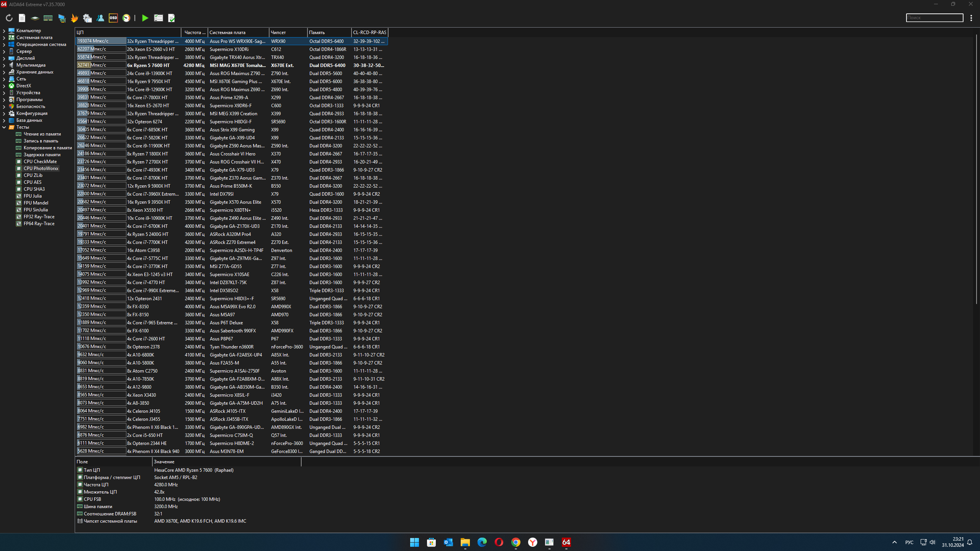The width and height of the screenshot is (980, 551).
Task: Open the three-dot menu at top right
Action: click(971, 18)
